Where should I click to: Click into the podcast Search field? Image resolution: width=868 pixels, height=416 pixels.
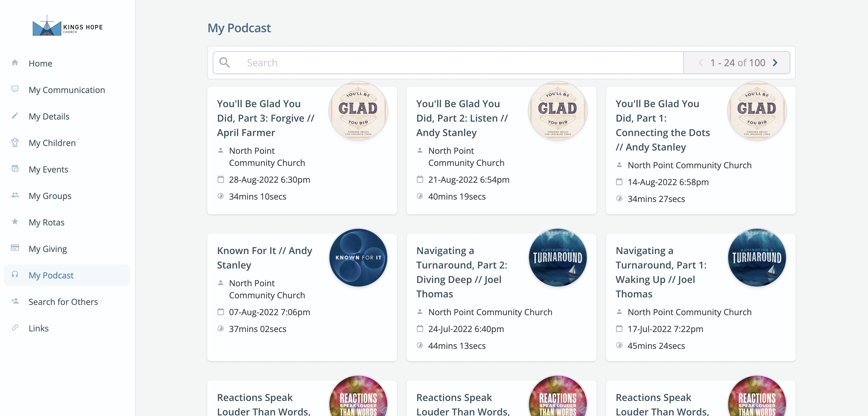tap(462, 63)
